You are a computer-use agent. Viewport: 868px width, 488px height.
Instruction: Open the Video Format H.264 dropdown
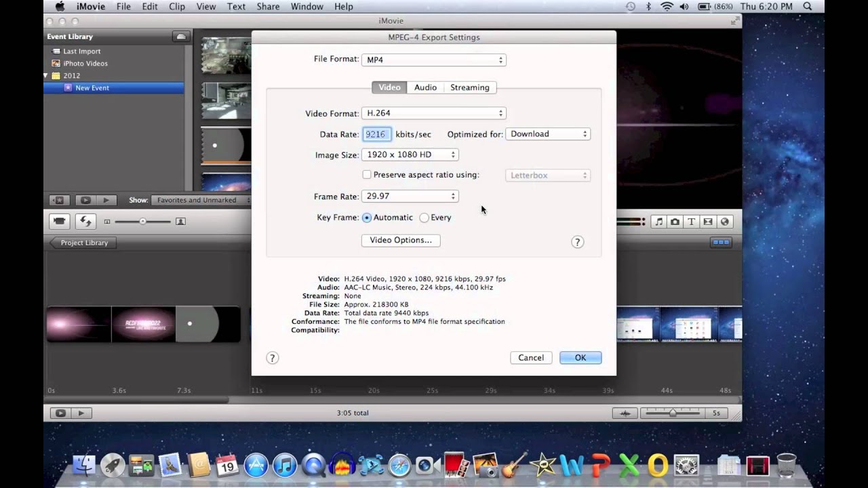(x=433, y=113)
